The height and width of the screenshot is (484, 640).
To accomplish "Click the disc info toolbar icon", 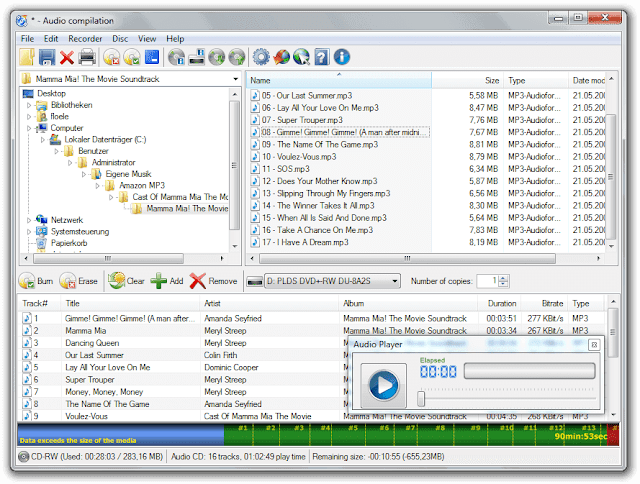I will [176, 57].
